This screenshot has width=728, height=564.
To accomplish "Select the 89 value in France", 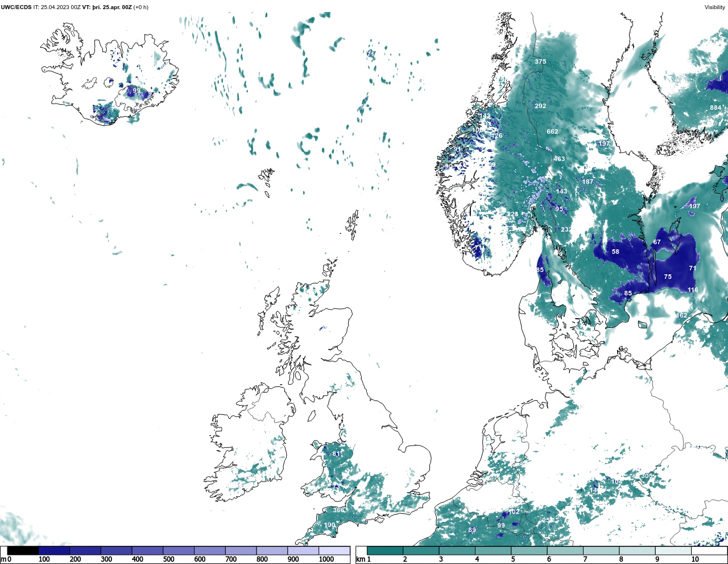I will [x=472, y=530].
